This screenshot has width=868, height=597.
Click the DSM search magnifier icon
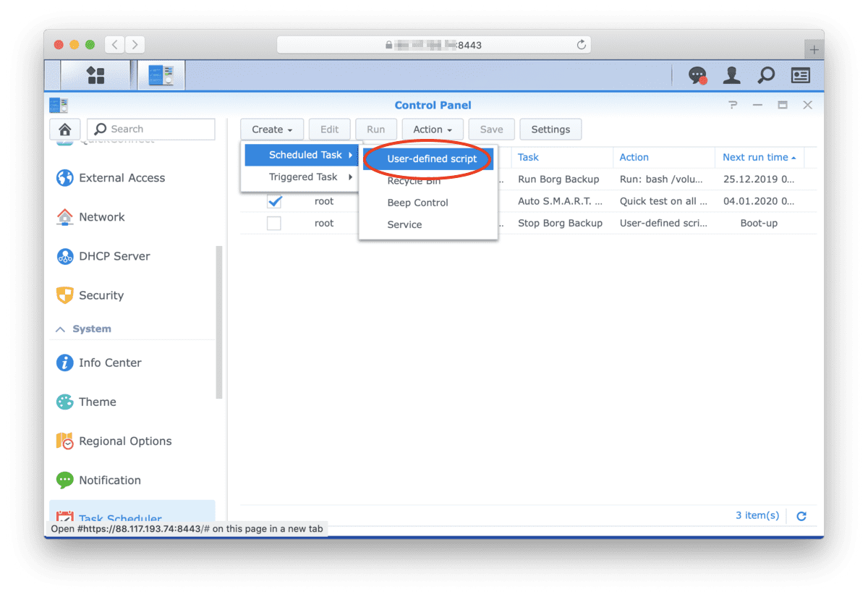766,75
